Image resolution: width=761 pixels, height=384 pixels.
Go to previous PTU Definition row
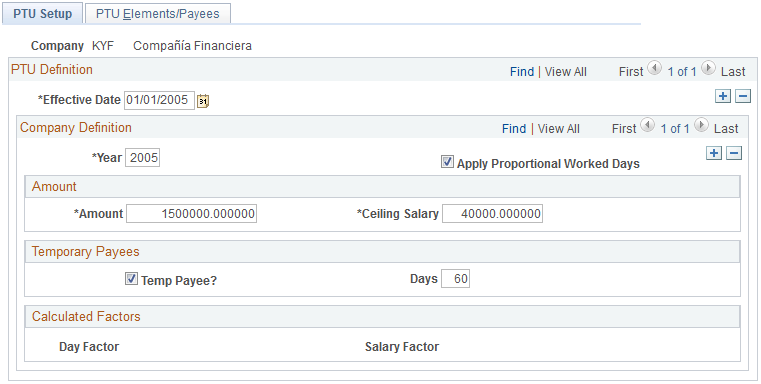655,68
